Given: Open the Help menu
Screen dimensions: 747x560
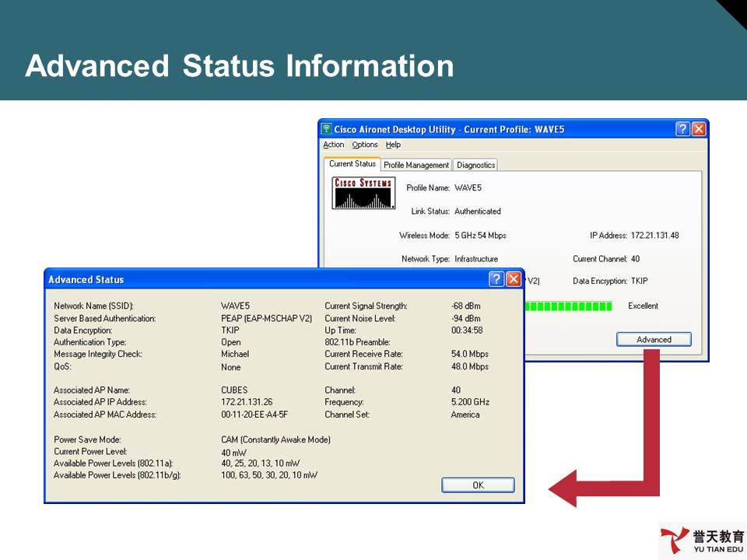Looking at the screenshot, I should (x=393, y=145).
